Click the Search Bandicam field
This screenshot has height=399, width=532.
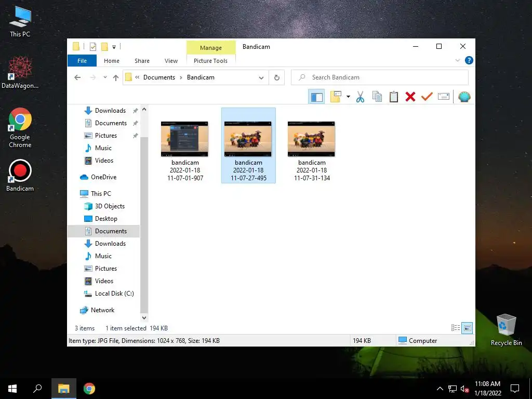pos(380,77)
